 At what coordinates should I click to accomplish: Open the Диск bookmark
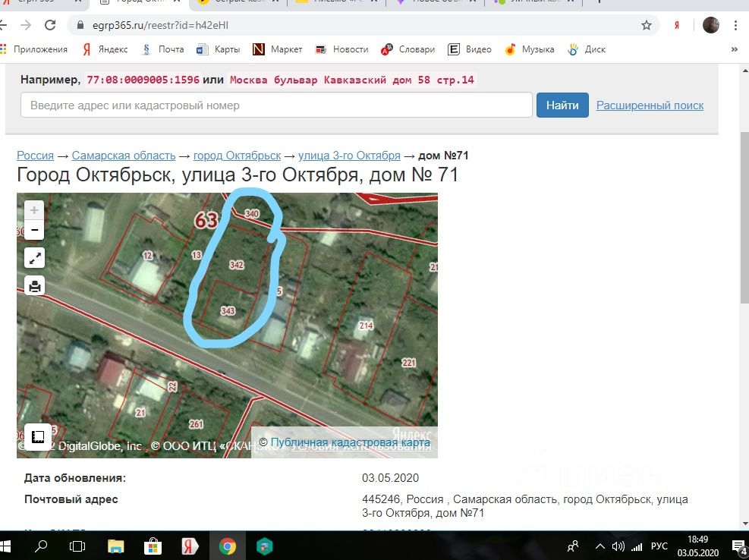click(587, 49)
